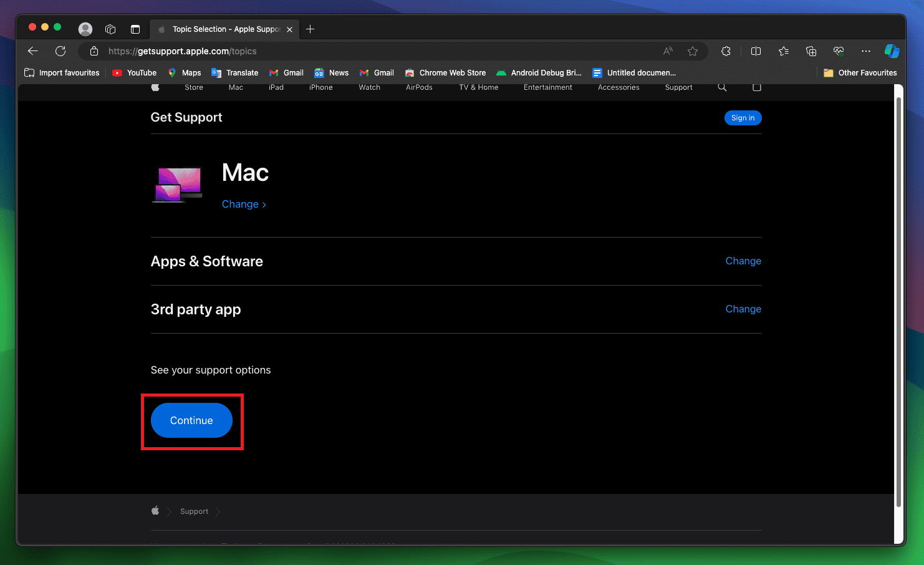Image resolution: width=924 pixels, height=565 pixels.
Task: Click the search magnifier in Apple navigation
Action: click(722, 87)
